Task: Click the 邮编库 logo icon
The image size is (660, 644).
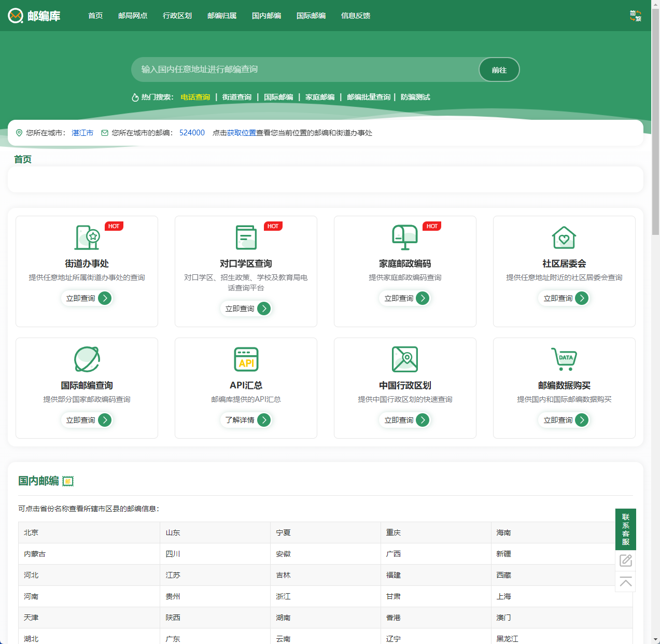Action: point(14,16)
